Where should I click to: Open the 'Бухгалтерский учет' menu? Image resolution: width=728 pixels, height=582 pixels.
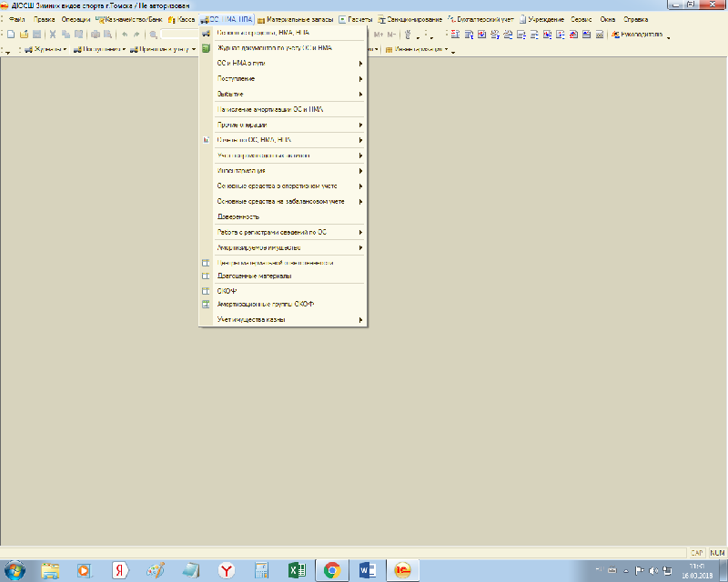[480, 19]
